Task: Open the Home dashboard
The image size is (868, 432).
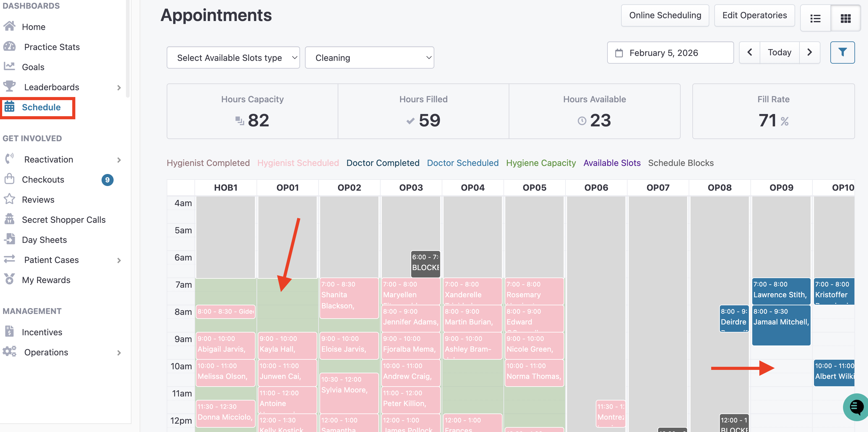Action: (34, 27)
